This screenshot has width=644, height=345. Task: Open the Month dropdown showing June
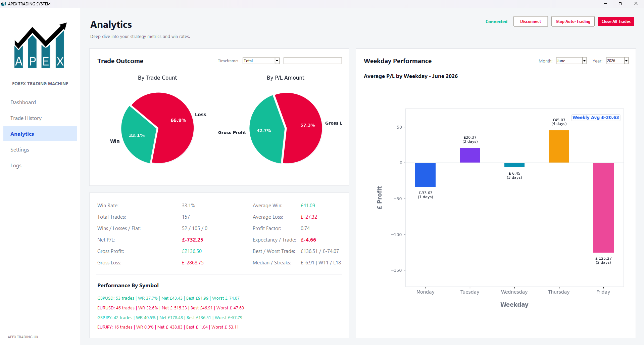pyautogui.click(x=571, y=61)
